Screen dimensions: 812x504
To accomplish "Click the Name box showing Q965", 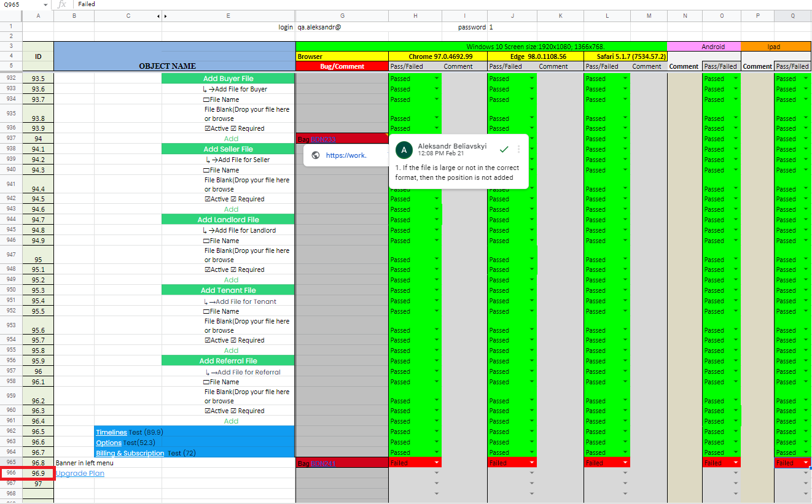I will pos(21,4).
